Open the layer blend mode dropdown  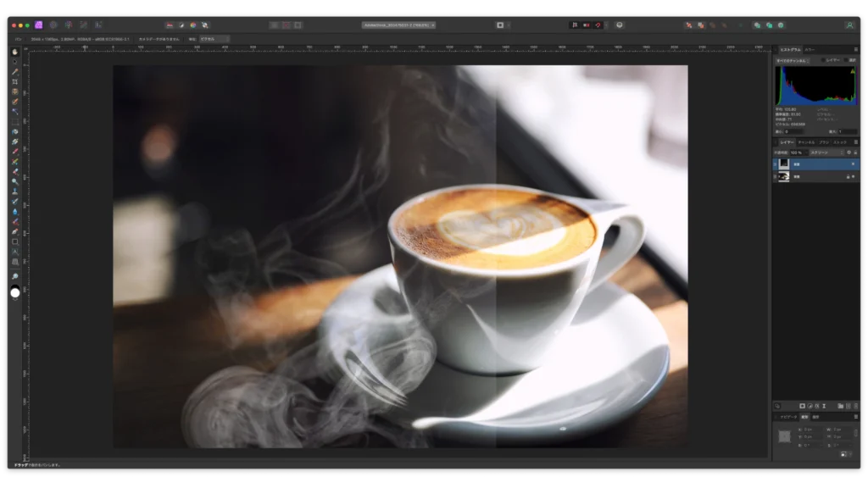pos(827,152)
